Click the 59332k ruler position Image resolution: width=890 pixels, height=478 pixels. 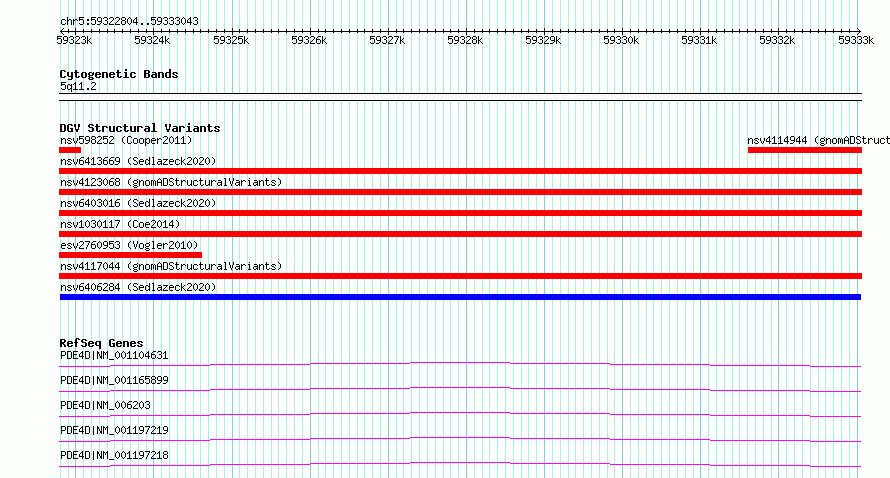coord(777,40)
